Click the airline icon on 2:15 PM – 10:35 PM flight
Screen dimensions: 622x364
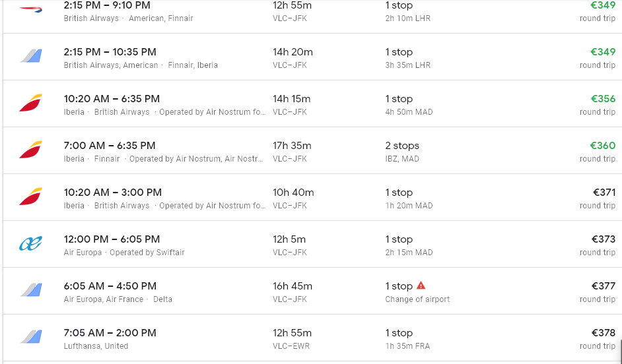click(x=30, y=57)
